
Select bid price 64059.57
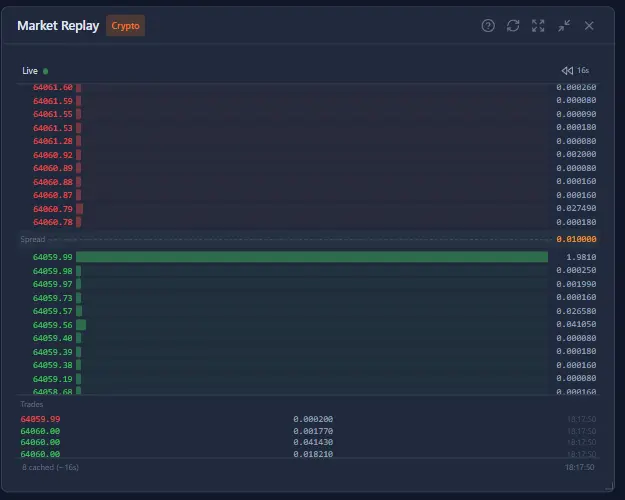[x=53, y=311]
